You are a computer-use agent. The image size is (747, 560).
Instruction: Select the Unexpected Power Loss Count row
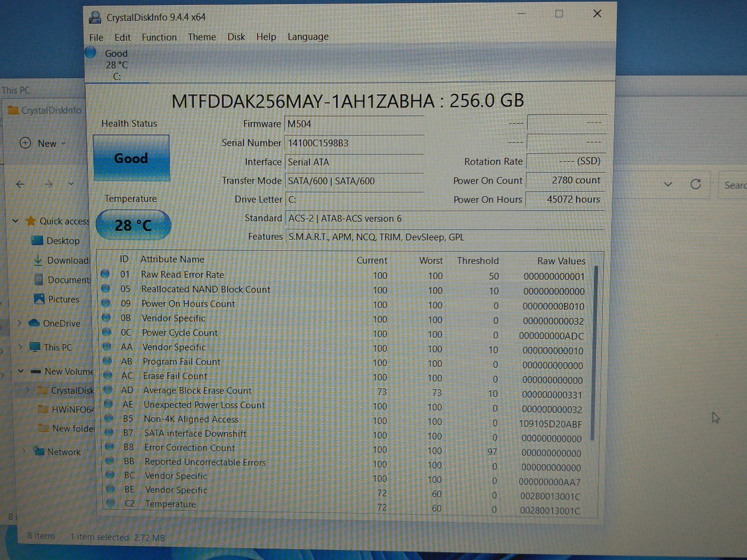[x=345, y=406]
